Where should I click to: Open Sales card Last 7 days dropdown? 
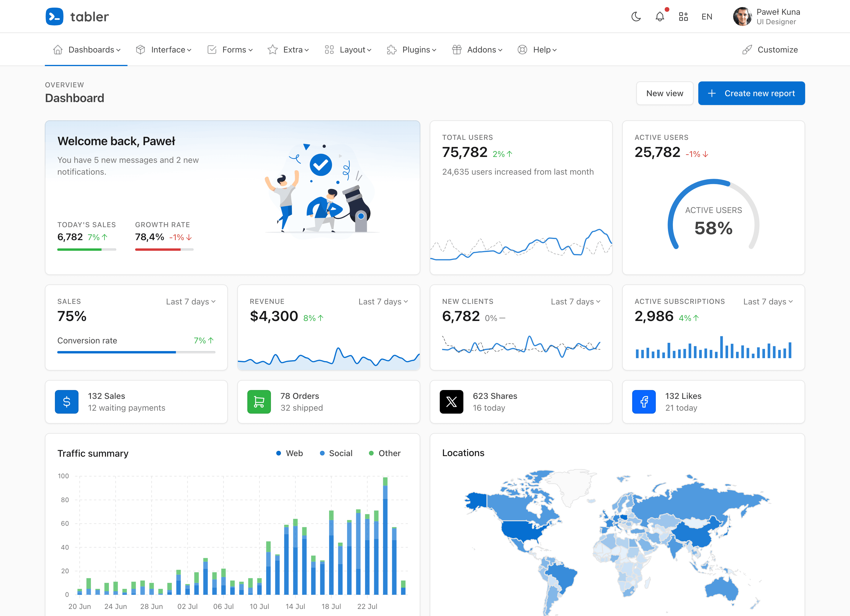coord(191,302)
